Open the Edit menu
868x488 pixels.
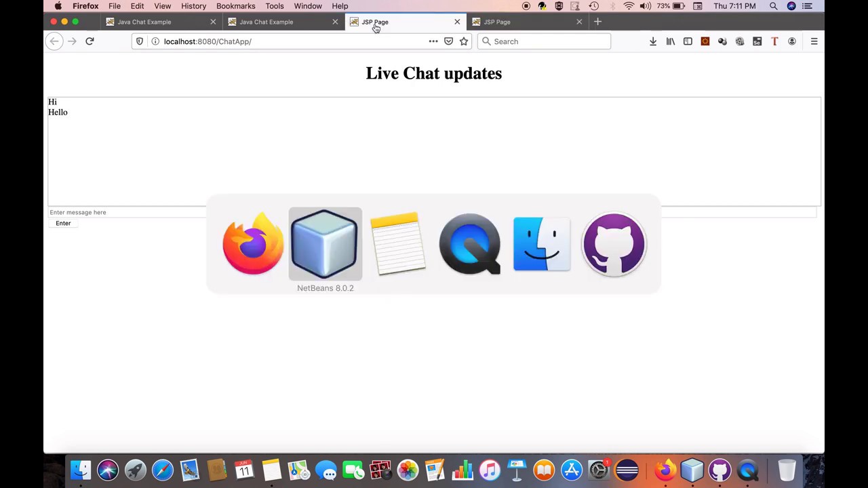click(137, 6)
